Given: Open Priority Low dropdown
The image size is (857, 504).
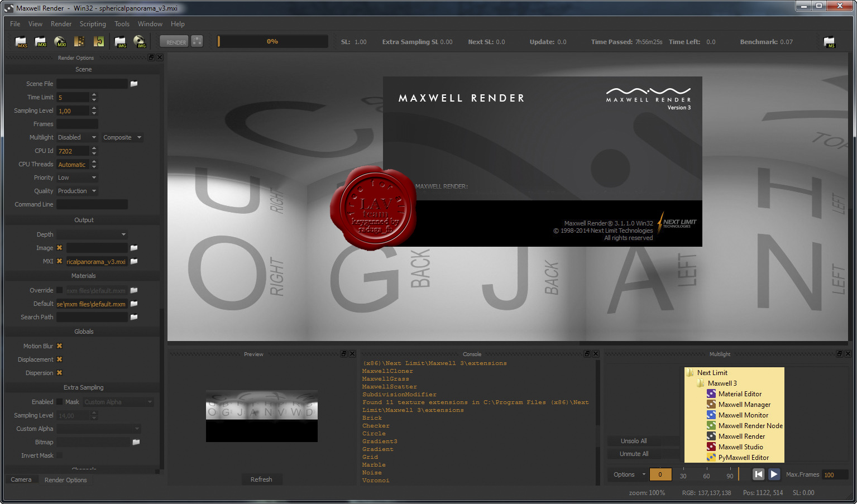Looking at the screenshot, I should pos(77,177).
